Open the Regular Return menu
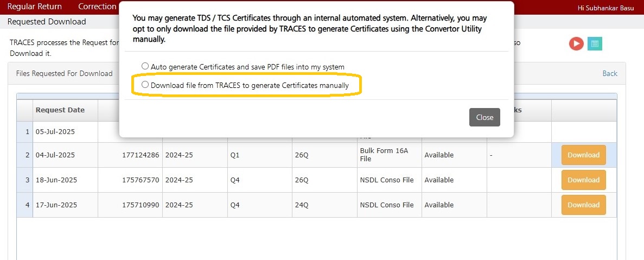644x260 pixels. click(35, 7)
